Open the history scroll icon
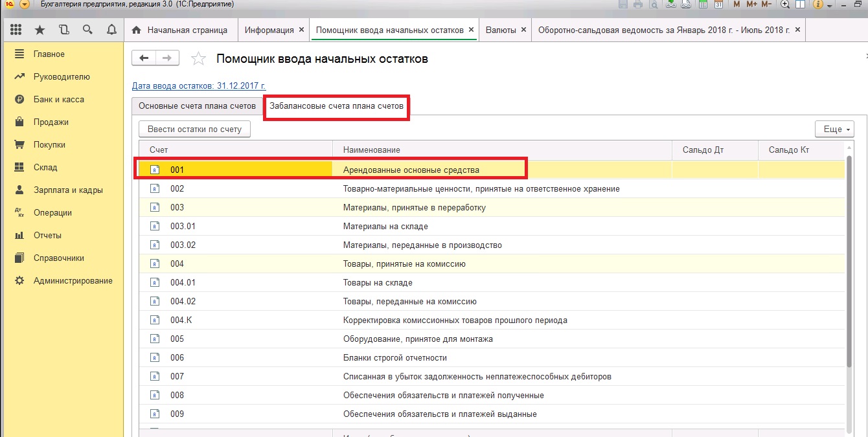Screen dimensions: 868x437 (63, 30)
